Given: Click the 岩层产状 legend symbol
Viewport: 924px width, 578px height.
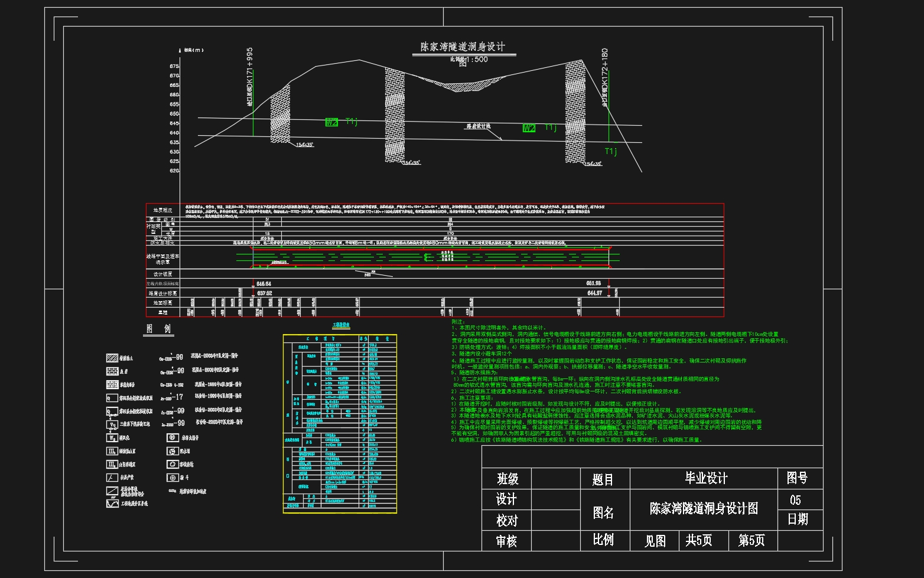Looking at the screenshot, I should pyautogui.click(x=112, y=478).
